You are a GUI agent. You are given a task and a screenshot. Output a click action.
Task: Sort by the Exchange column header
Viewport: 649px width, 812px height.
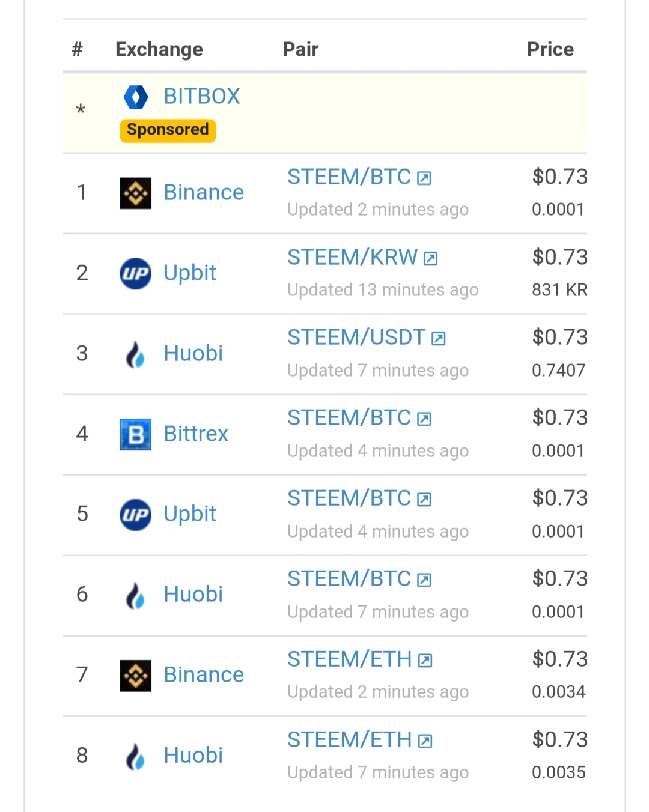(159, 49)
